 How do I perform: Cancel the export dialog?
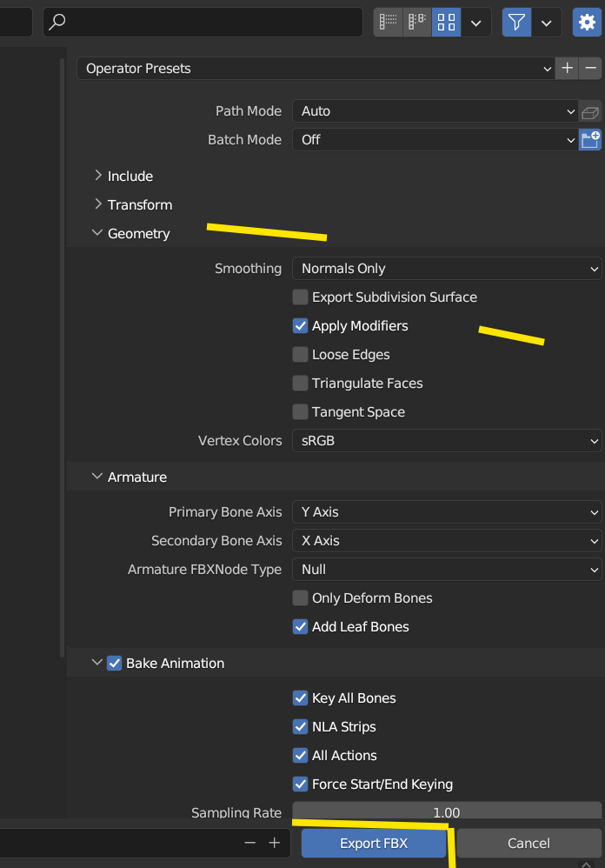(529, 843)
